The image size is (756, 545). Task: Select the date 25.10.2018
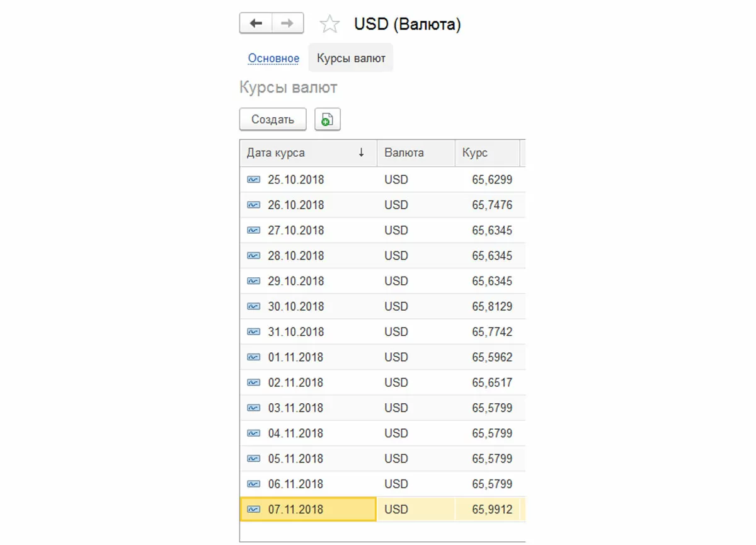point(296,180)
